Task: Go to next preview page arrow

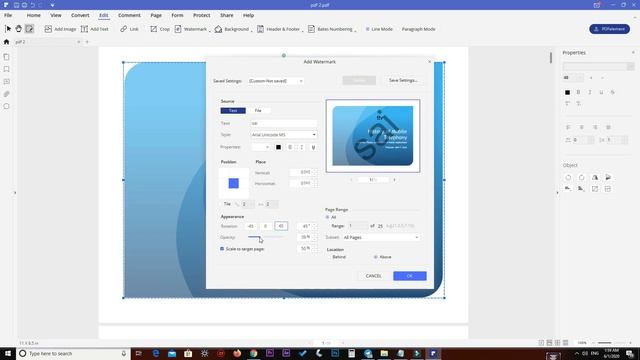Action: (x=394, y=180)
